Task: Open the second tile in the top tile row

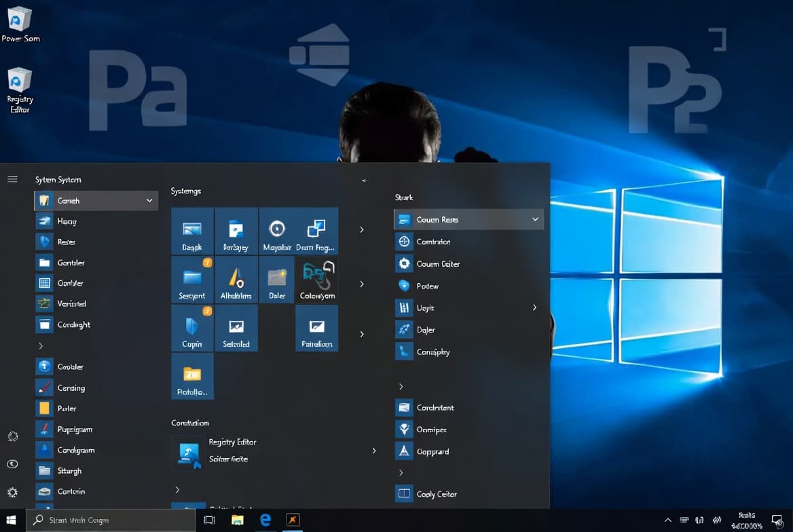Action: 236,231
